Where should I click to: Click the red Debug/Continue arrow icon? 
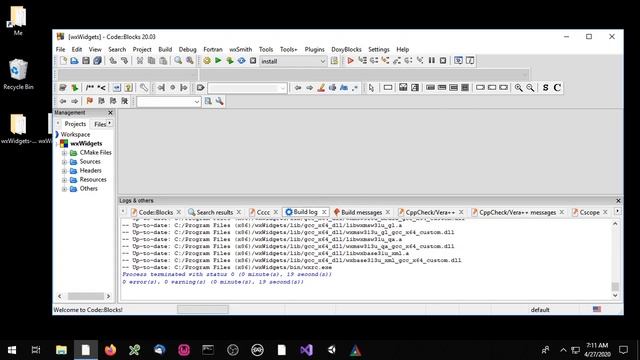click(x=350, y=61)
